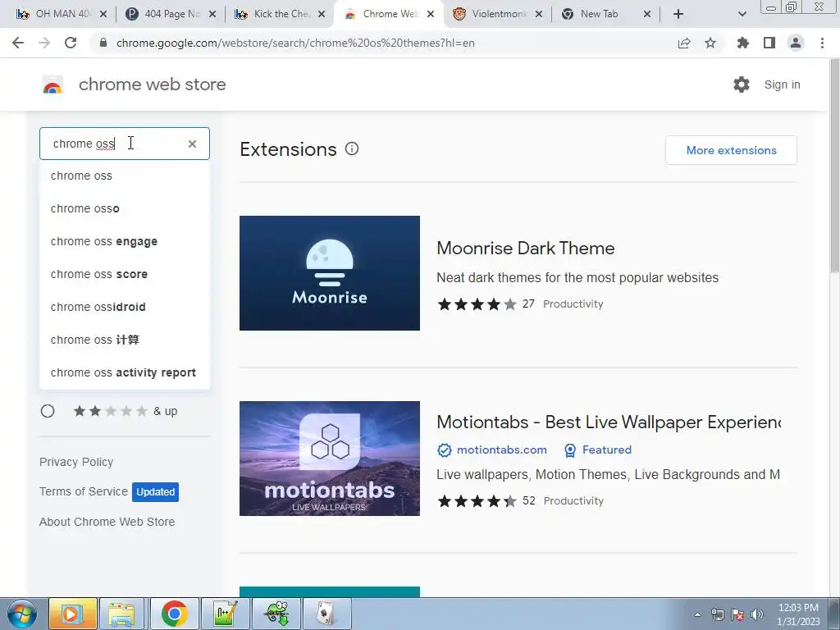Open the green chameleon taskbar app
Viewport: 840px width, 630px height.
point(276,614)
